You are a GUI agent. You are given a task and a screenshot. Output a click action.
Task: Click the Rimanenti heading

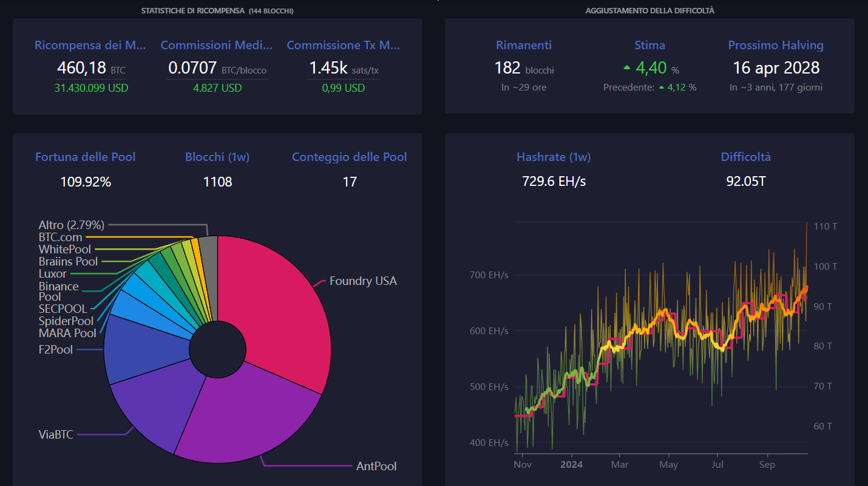pos(524,45)
